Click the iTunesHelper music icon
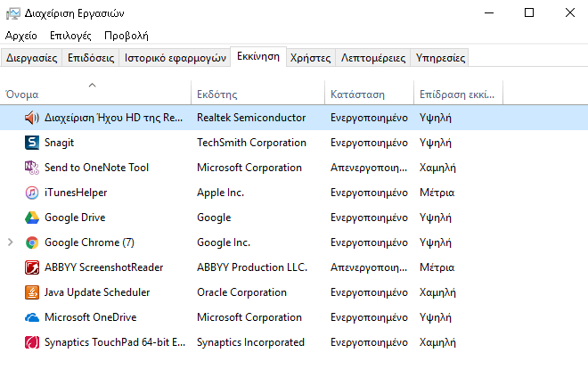The height and width of the screenshot is (386, 588). coord(32,193)
